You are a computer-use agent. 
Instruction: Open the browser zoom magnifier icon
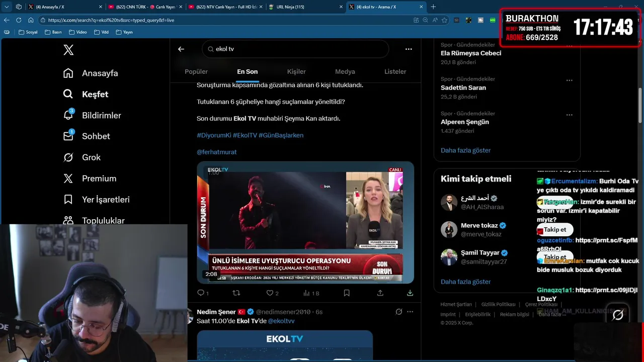pos(425,20)
